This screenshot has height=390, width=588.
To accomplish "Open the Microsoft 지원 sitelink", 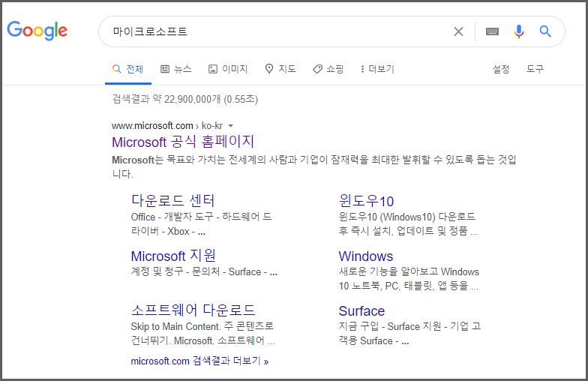I will (173, 256).
